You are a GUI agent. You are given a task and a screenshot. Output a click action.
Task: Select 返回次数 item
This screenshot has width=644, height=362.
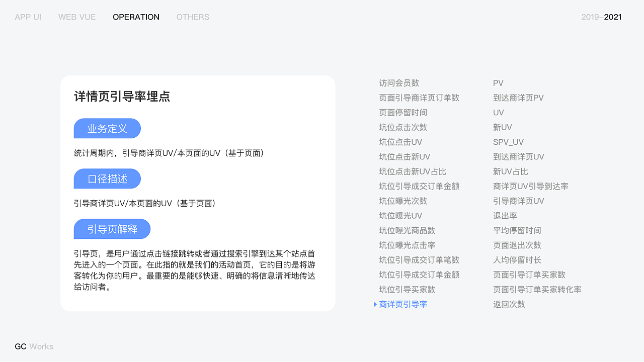tap(509, 304)
